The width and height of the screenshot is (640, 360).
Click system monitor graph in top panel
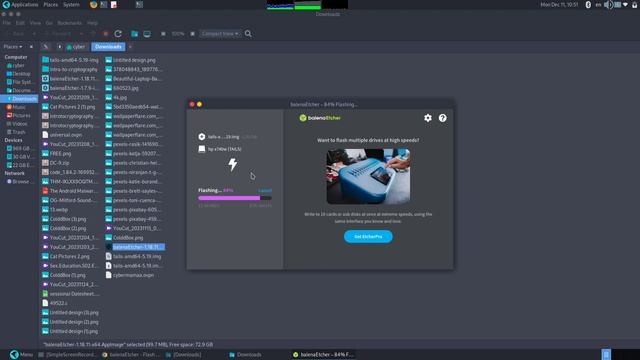[x=307, y=4]
